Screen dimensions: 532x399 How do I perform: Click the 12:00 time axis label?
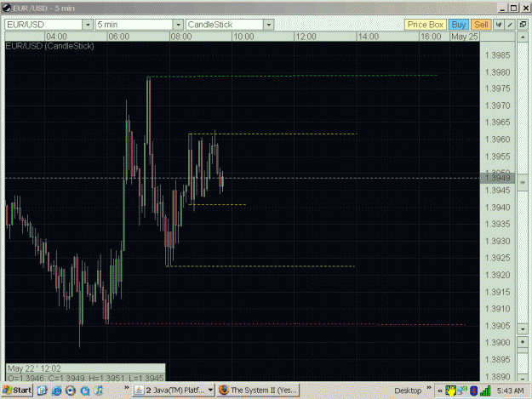pyautogui.click(x=306, y=37)
